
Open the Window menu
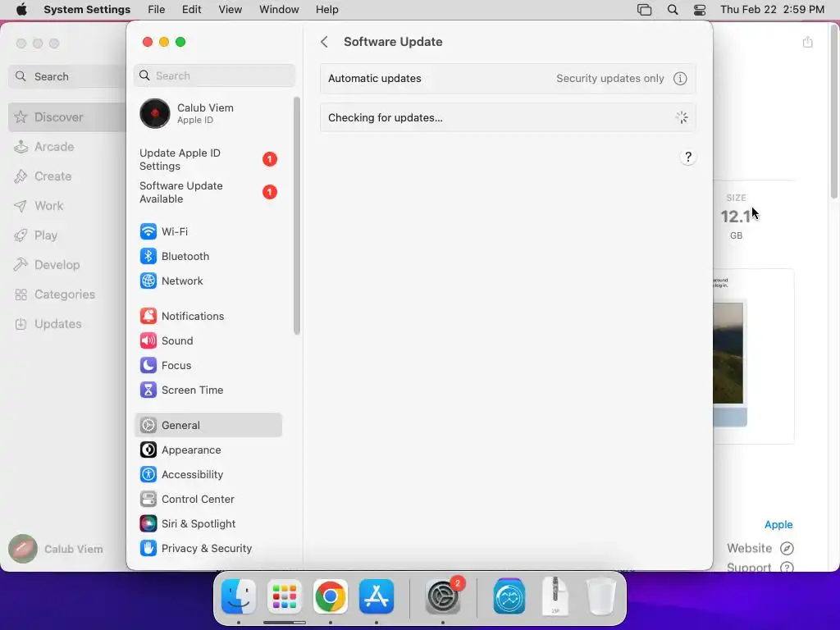point(279,10)
